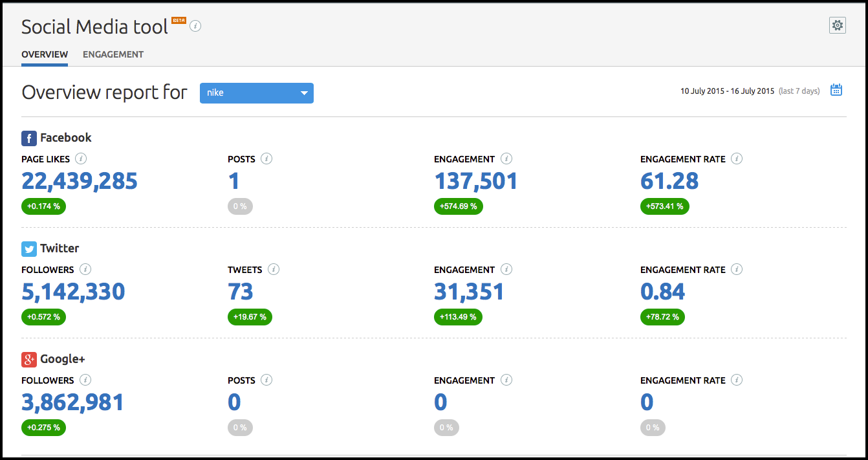Open the calendar date picker icon

click(836, 90)
